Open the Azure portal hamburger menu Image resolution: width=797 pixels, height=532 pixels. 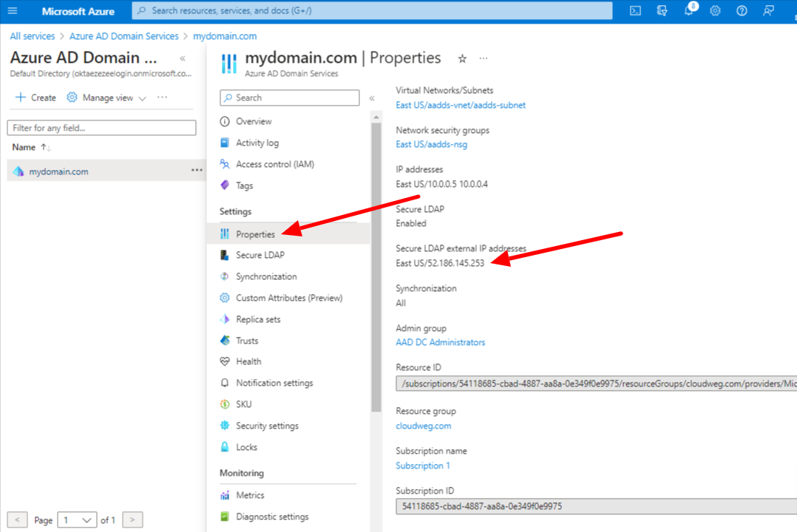[x=12, y=10]
